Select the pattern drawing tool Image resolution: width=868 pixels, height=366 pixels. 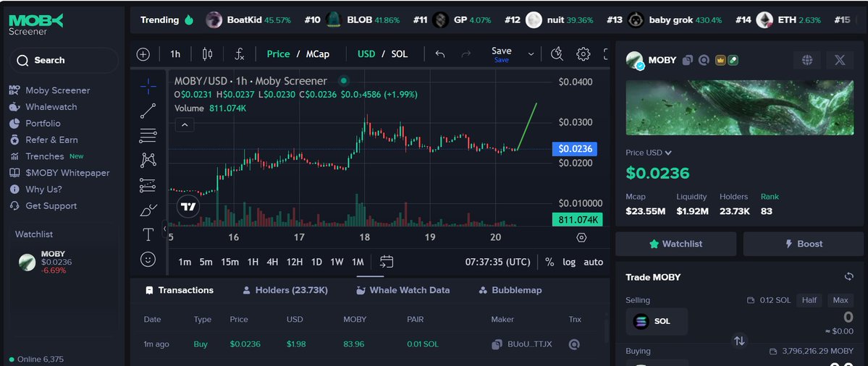148,161
